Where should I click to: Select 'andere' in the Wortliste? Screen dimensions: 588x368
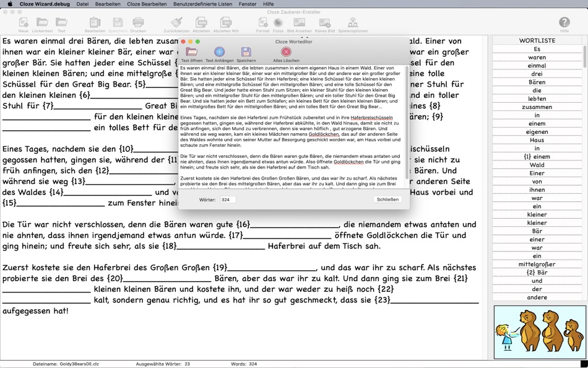click(537, 297)
